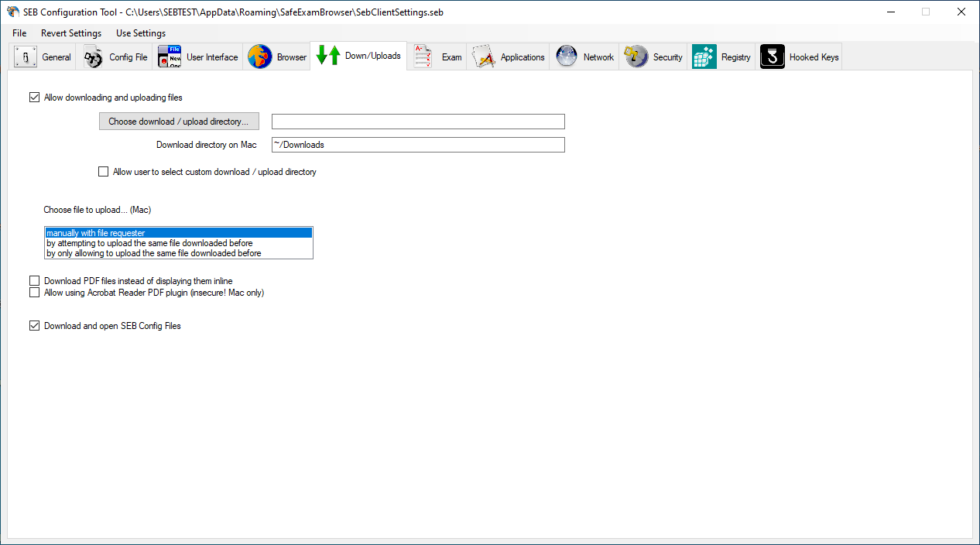Click the Registry tab cube icon
The width and height of the screenshot is (980, 545).
click(x=704, y=57)
